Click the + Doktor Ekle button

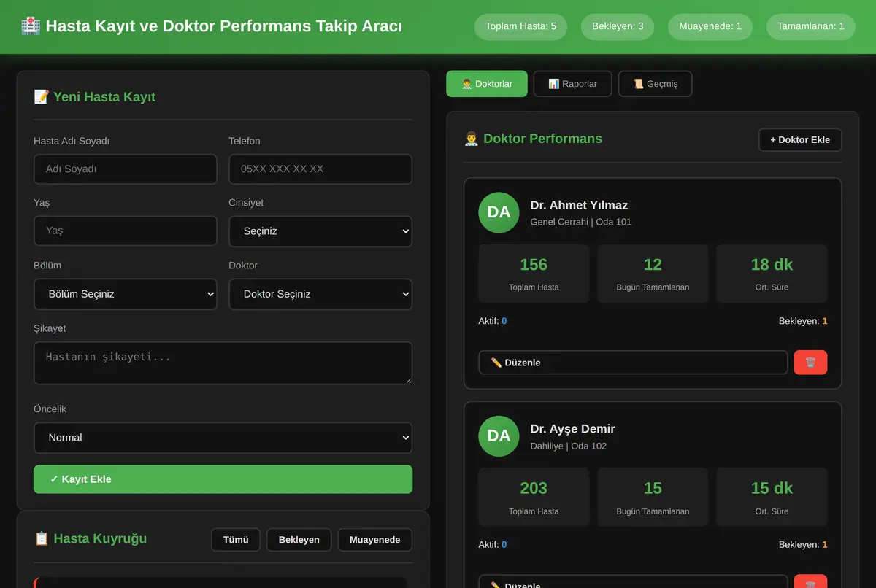(800, 139)
